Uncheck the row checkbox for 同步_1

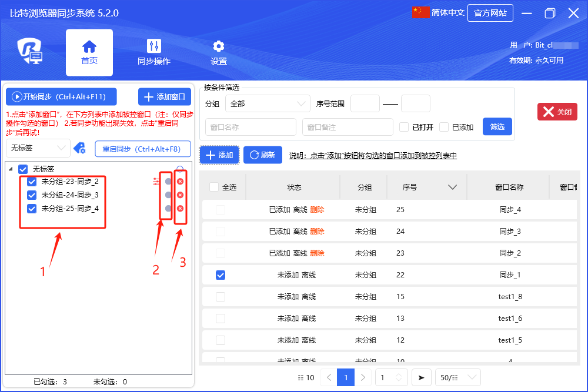(220, 275)
